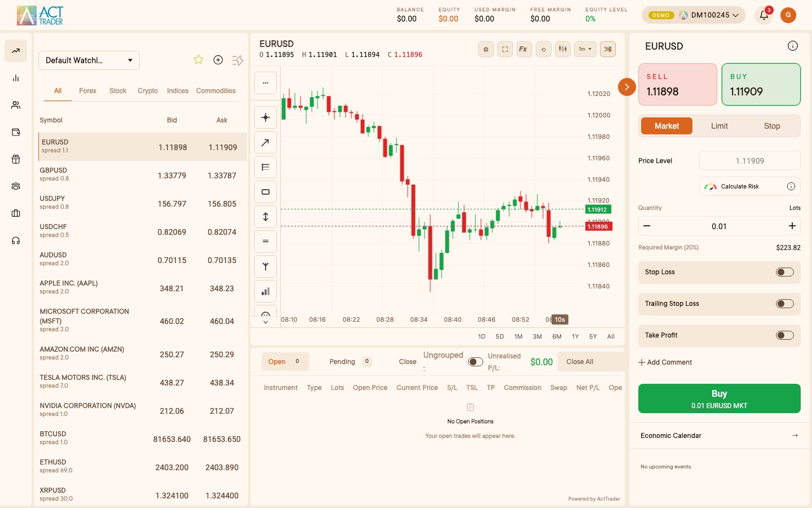The width and height of the screenshot is (812, 508).
Task: Open the Pending orders tab
Action: click(350, 362)
